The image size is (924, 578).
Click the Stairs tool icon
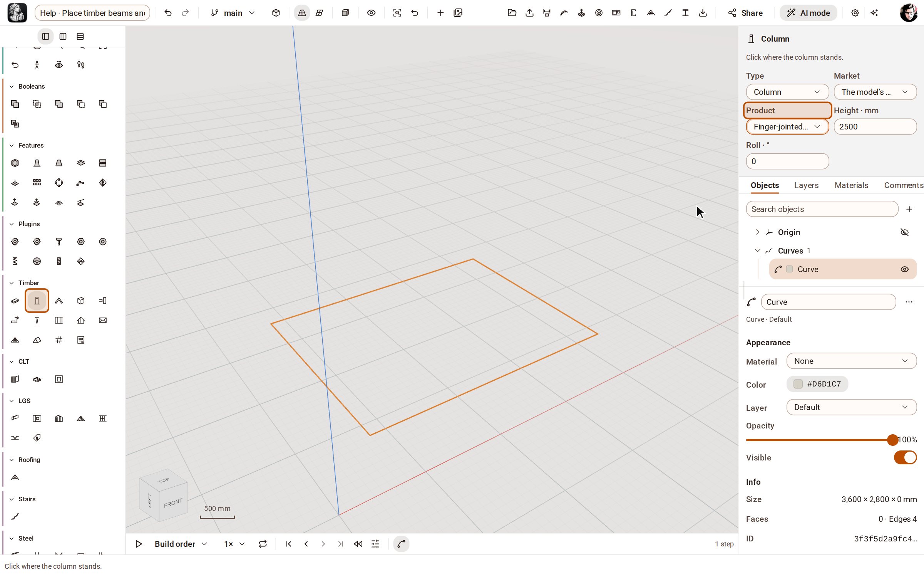(15, 517)
